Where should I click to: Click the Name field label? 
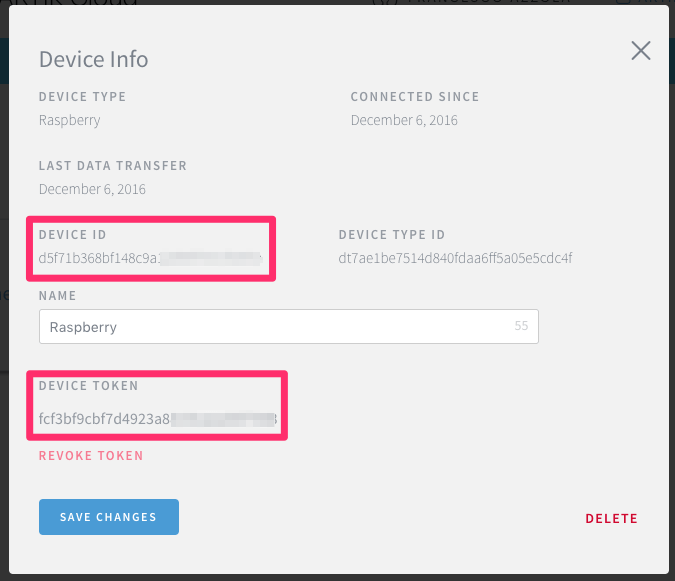(x=58, y=296)
